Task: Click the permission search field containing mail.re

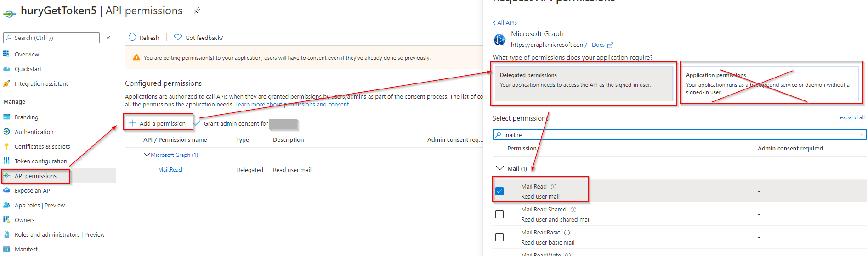Action: tap(680, 135)
